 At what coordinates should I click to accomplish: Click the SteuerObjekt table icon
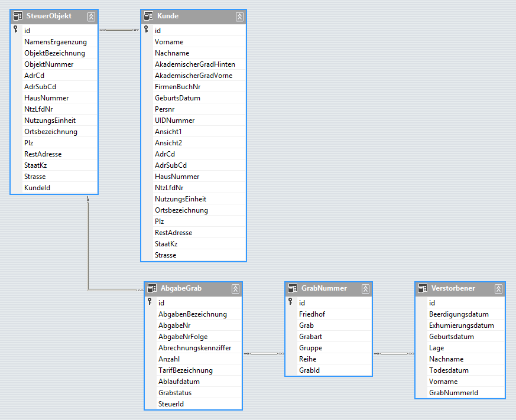(18, 17)
